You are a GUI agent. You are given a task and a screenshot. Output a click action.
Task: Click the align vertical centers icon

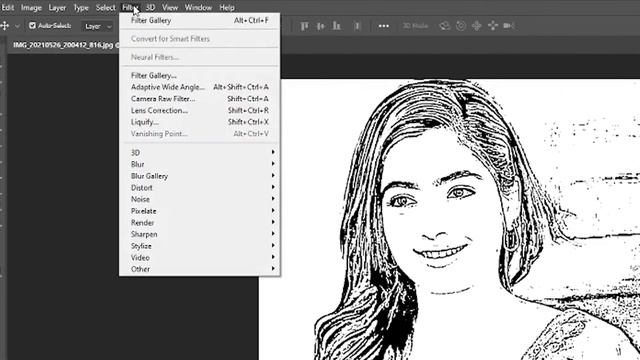pyautogui.click(x=320, y=26)
